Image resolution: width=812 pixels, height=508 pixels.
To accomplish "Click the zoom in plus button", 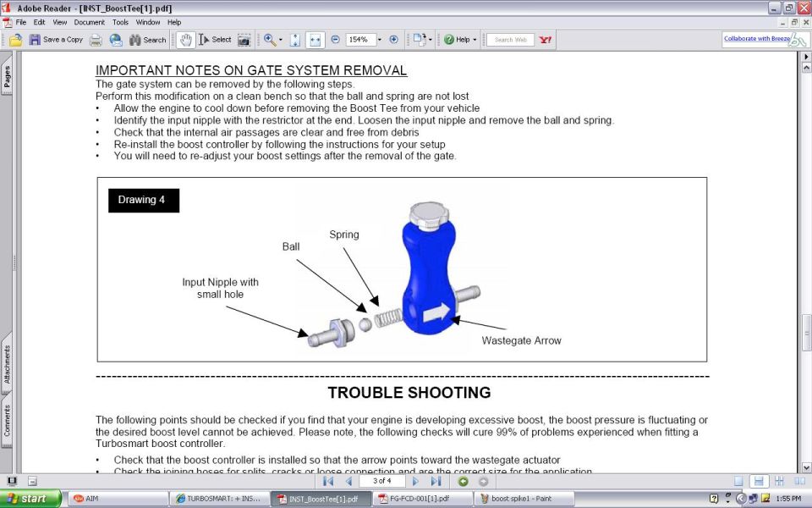I will pyautogui.click(x=393, y=40).
